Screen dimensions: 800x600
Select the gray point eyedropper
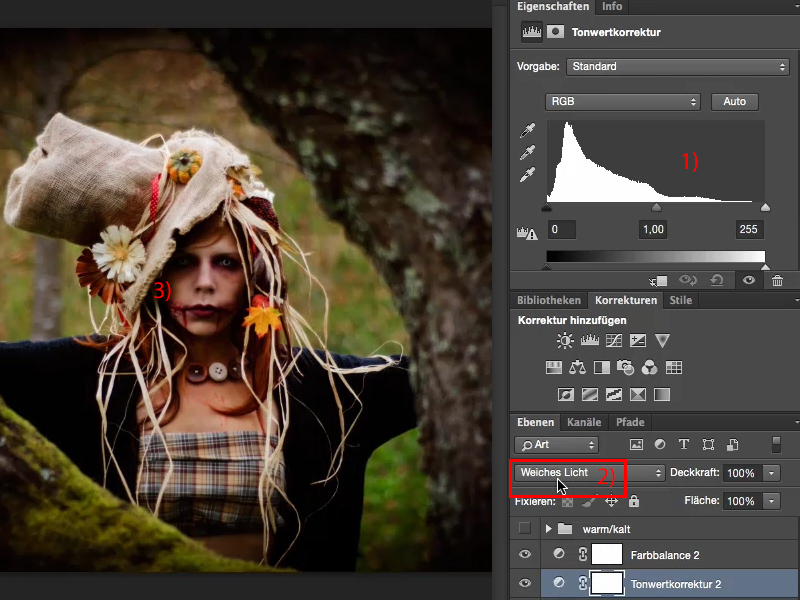click(x=527, y=153)
